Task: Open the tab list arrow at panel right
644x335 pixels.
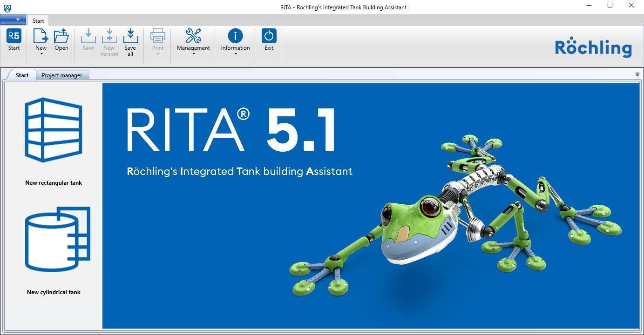Action: pyautogui.click(x=637, y=74)
